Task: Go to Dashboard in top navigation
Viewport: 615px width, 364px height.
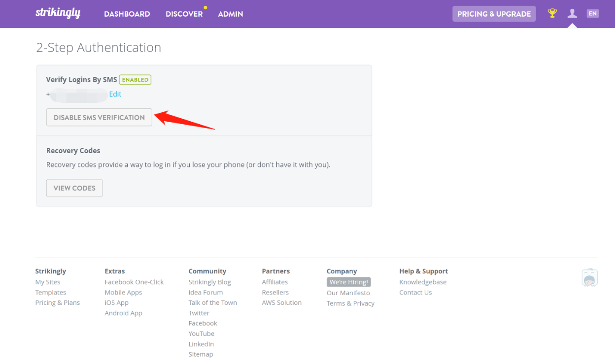Action: tap(127, 14)
